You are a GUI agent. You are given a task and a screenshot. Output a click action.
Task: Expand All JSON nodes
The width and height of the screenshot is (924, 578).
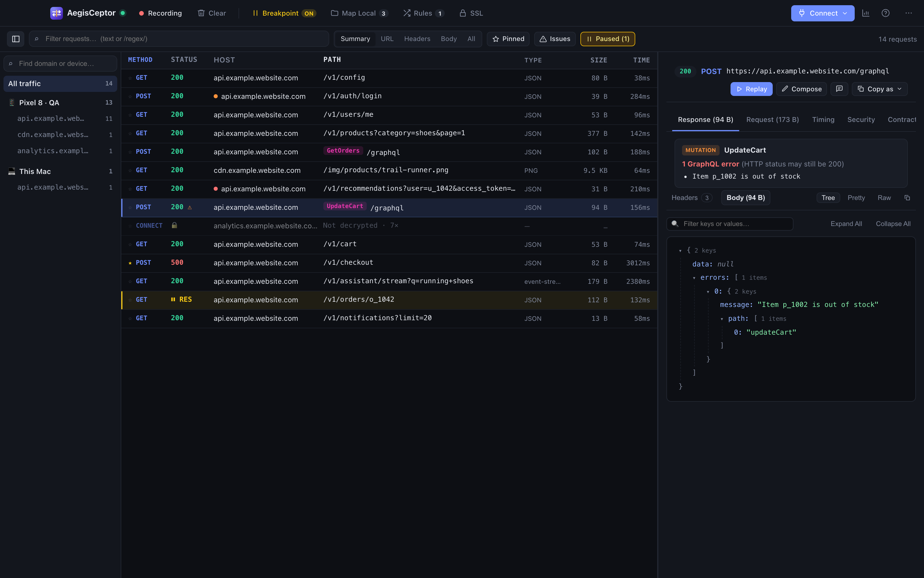[x=846, y=224]
